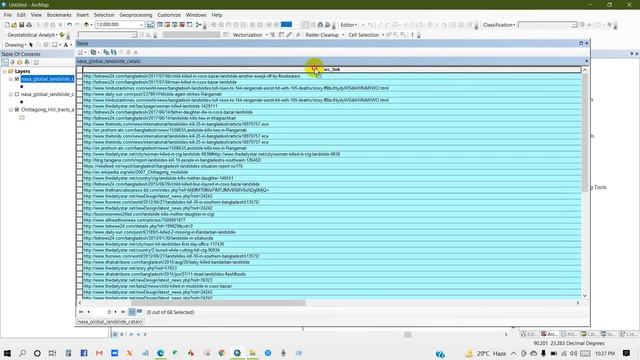Click the Undo arrow icon
The image size is (640, 360).
coord(69,25)
